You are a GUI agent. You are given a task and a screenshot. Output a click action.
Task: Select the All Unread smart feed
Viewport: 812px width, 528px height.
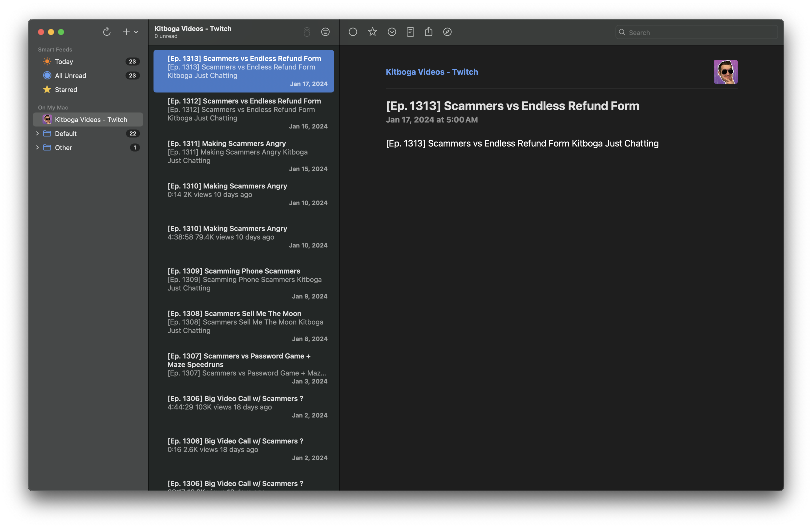click(x=88, y=75)
